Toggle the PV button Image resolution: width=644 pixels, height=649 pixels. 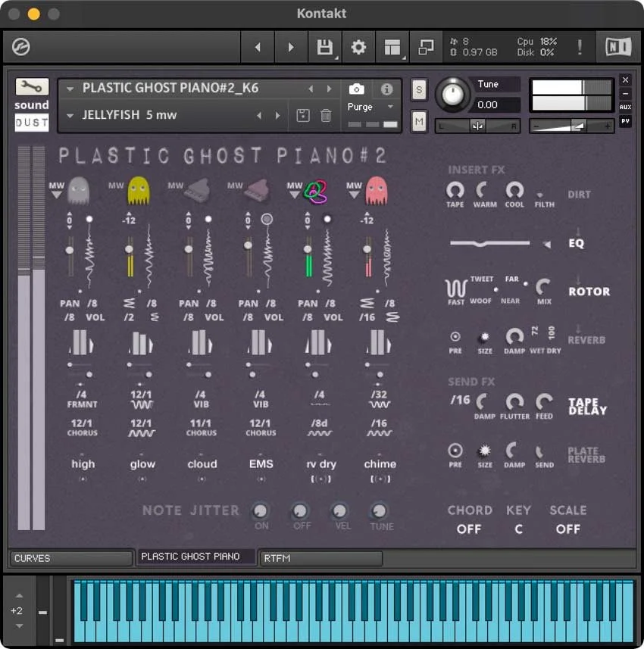click(625, 121)
